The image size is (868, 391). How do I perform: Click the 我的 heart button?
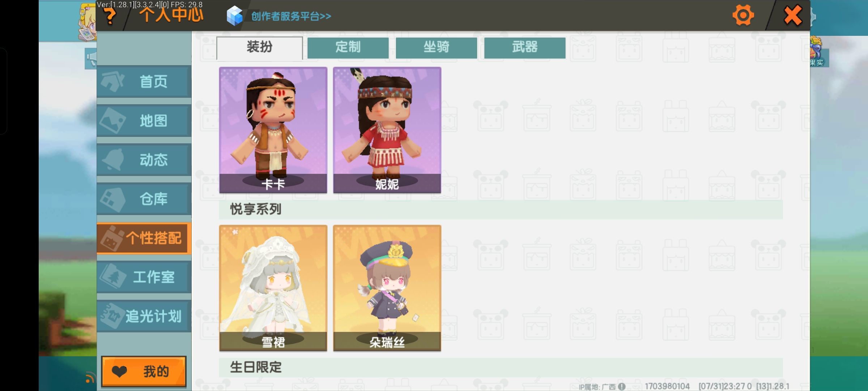click(x=144, y=371)
